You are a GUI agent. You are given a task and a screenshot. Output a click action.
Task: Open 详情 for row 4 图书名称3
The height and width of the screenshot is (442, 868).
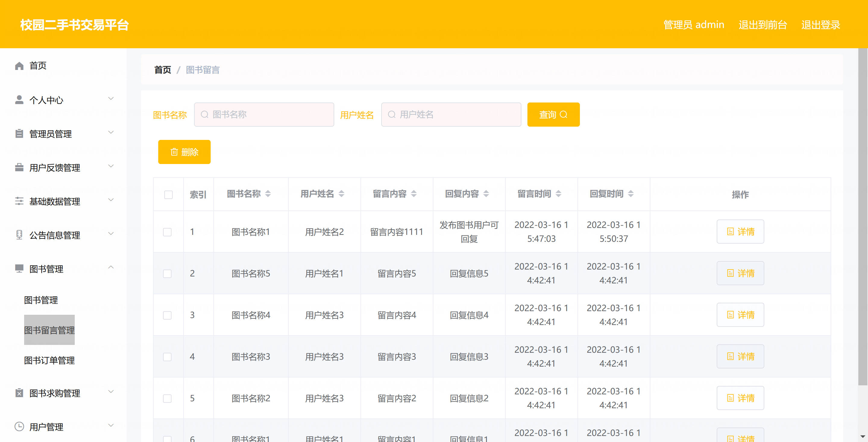pyautogui.click(x=740, y=356)
